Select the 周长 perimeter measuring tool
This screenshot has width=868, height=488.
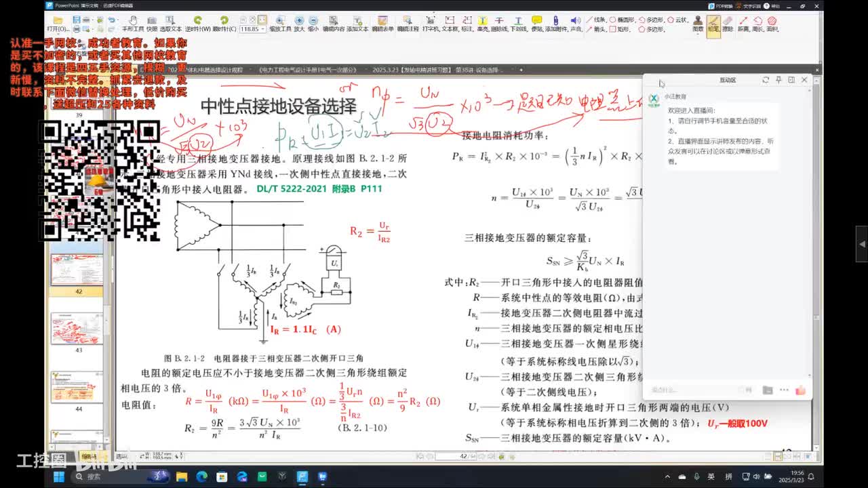pyautogui.click(x=757, y=25)
